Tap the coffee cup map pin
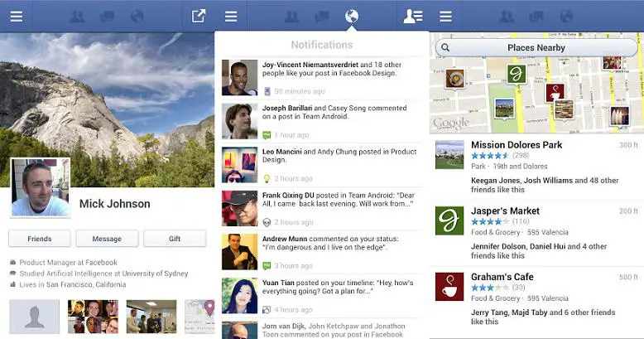 [455, 79]
